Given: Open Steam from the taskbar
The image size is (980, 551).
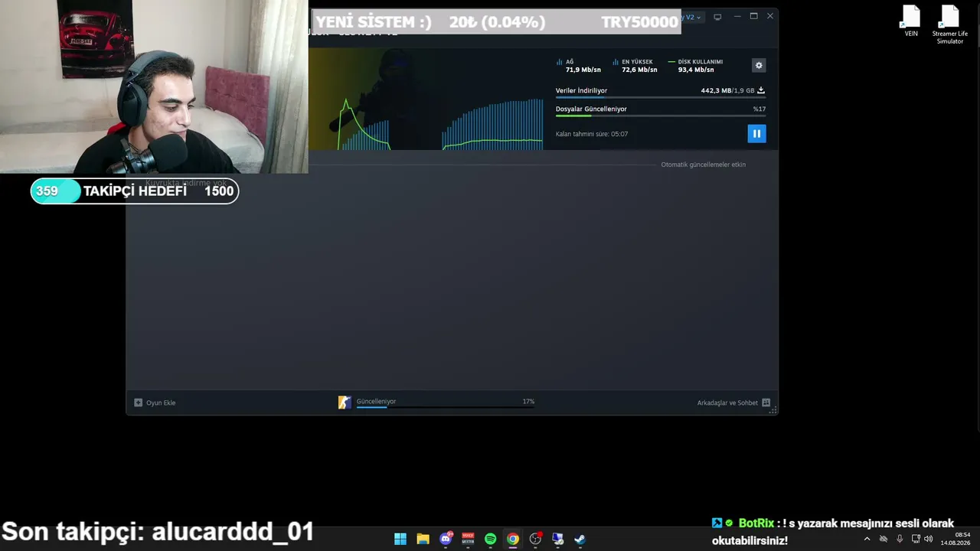Looking at the screenshot, I should point(580,539).
